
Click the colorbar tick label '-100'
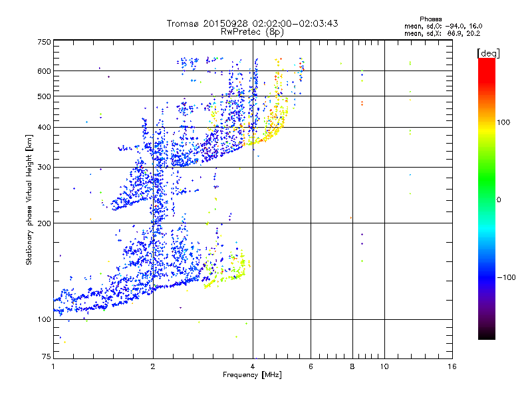click(x=506, y=277)
